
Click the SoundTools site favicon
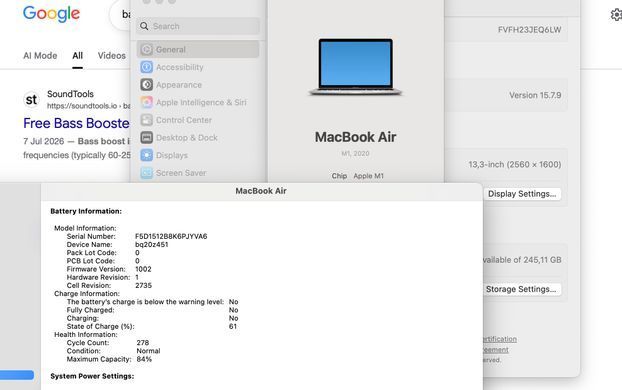click(31, 100)
